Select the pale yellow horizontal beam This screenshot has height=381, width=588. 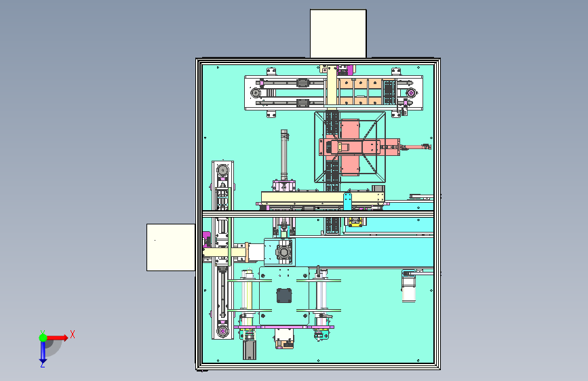pyautogui.click(x=323, y=197)
